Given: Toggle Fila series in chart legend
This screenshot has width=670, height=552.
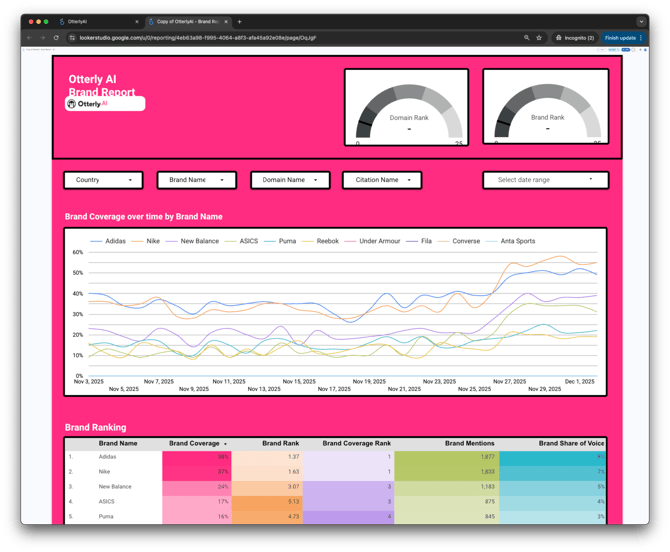Looking at the screenshot, I should tap(419, 241).
